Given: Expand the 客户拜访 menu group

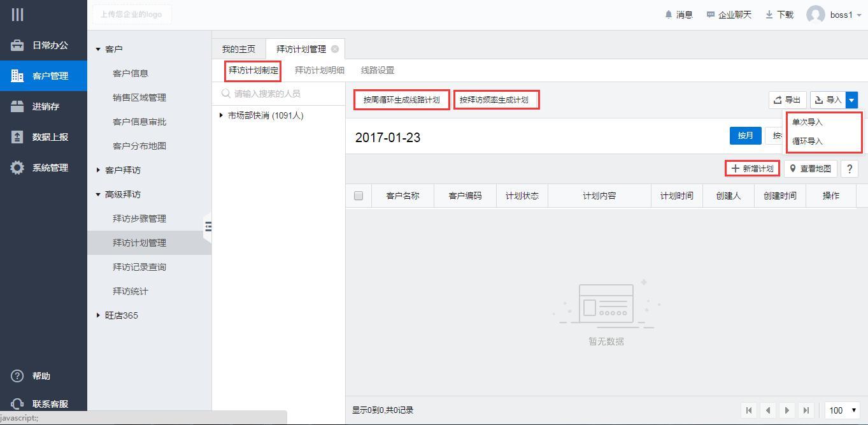Looking at the screenshot, I should tap(98, 170).
